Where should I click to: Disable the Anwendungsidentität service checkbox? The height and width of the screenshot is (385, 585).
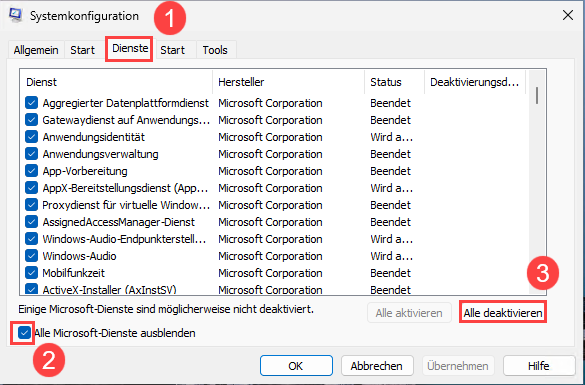click(31, 137)
